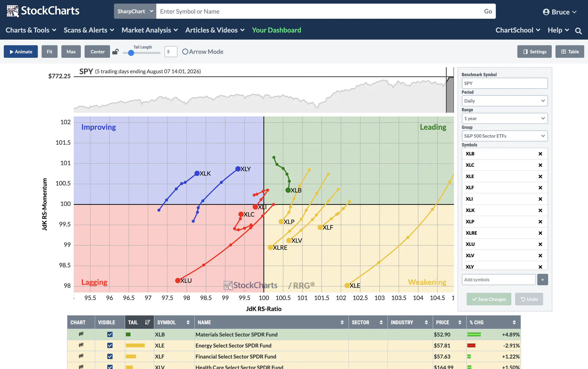The height and width of the screenshot is (369, 588).
Task: Expand Articles & Videos menu
Action: pyautogui.click(x=215, y=30)
